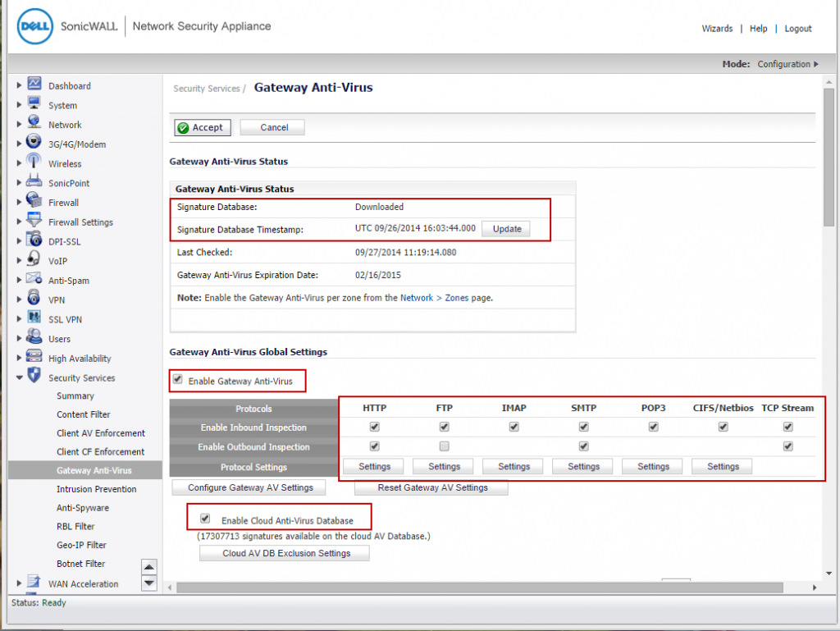Click Update signature database button
Image resolution: width=840 pixels, height=631 pixels.
click(x=506, y=229)
